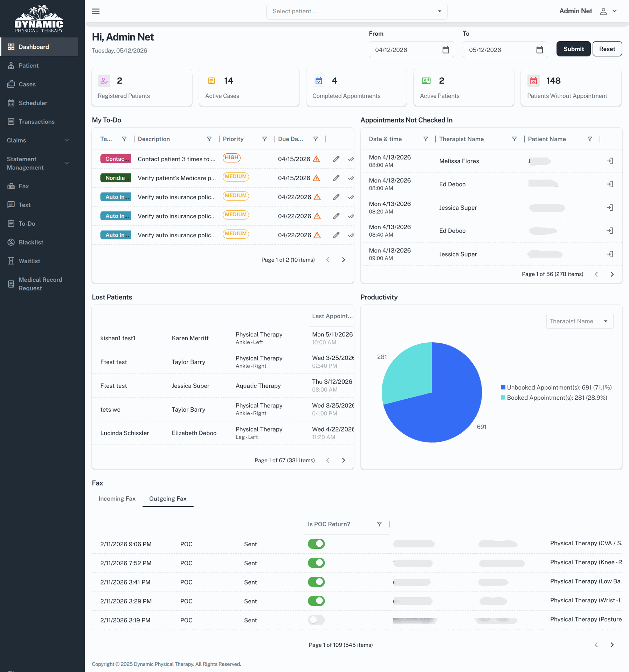The image size is (629, 672).
Task: Toggle POC Return for 3:29 PM fax
Action: pos(316,601)
